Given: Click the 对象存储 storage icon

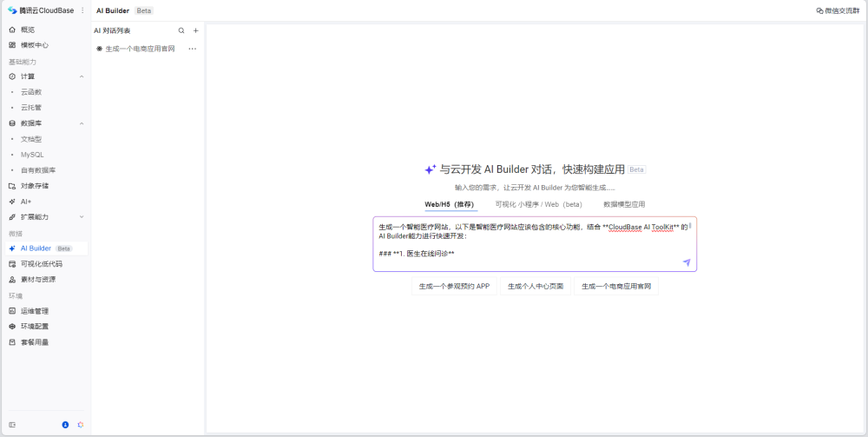Looking at the screenshot, I should tap(12, 186).
